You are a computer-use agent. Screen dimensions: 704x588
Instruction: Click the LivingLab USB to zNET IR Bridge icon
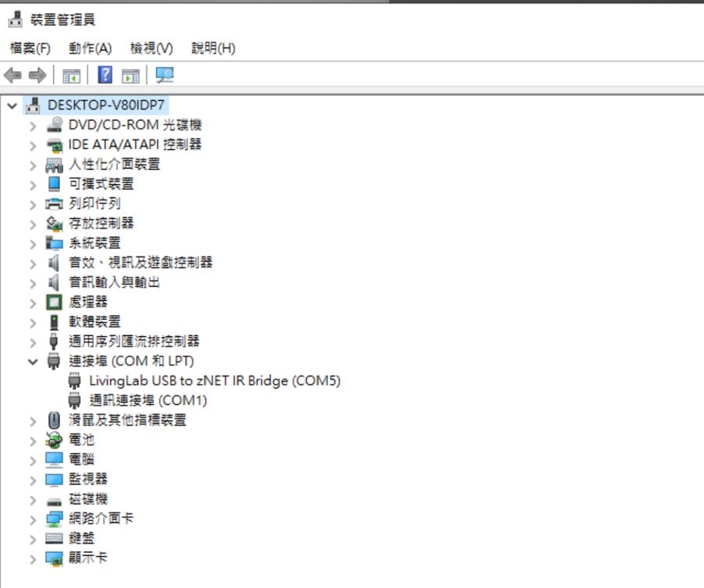tap(74, 381)
